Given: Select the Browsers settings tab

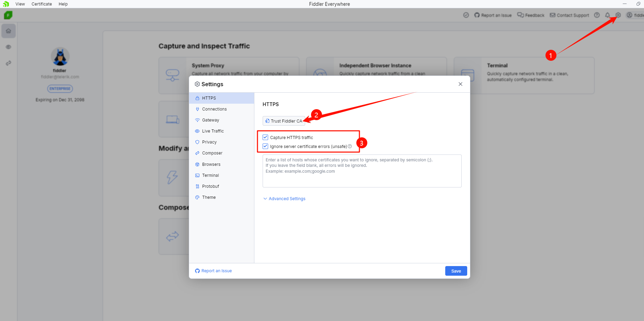Looking at the screenshot, I should click(x=221, y=164).
